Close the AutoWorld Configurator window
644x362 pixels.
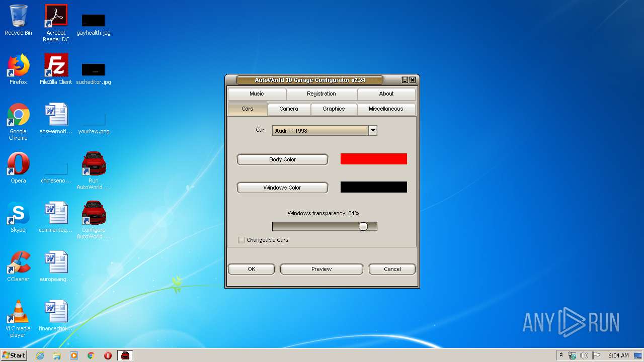coord(413,80)
